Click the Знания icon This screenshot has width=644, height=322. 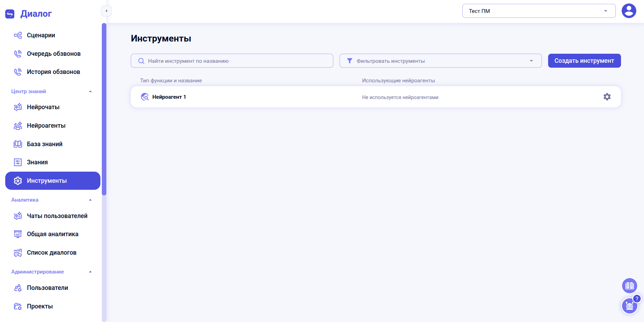18,162
